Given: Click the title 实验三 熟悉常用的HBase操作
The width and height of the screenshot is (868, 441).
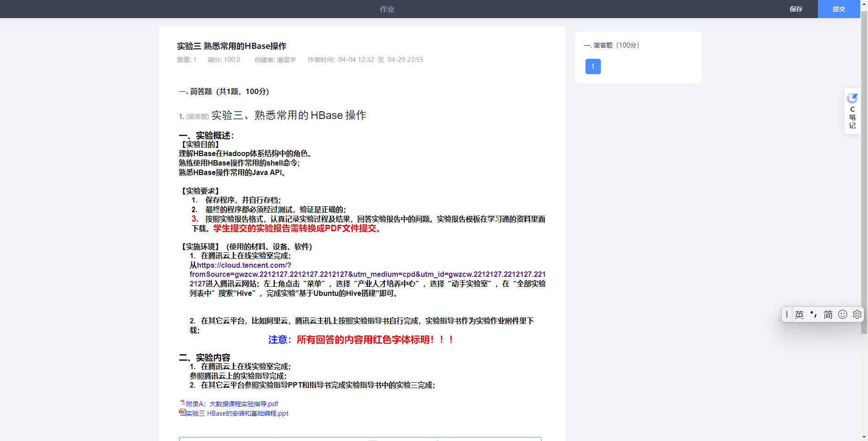Looking at the screenshot, I should pos(231,46).
